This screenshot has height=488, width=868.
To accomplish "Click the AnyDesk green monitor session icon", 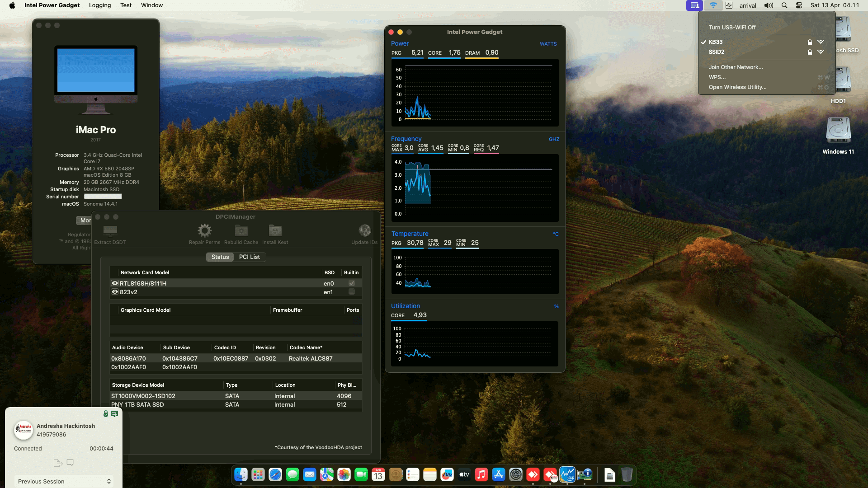I will click(x=114, y=414).
